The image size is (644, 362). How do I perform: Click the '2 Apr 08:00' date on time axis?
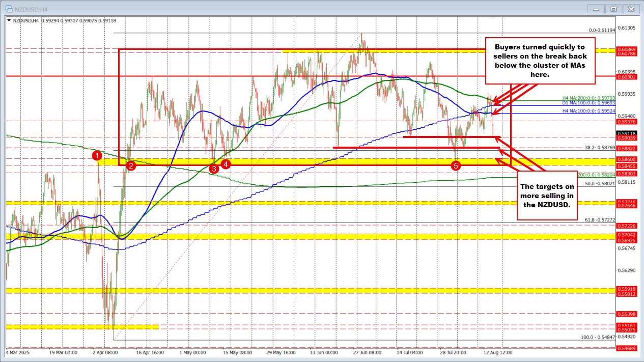pyautogui.click(x=104, y=352)
